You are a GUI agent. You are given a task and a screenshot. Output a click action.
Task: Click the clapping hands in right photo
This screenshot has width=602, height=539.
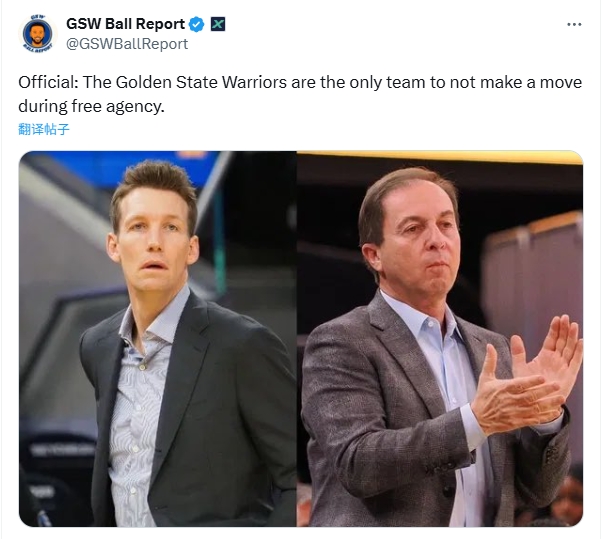pyautogui.click(x=527, y=378)
